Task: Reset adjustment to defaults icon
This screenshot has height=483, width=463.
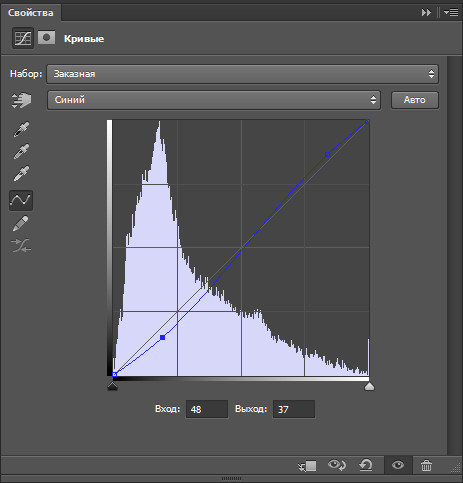Action: pos(366,465)
